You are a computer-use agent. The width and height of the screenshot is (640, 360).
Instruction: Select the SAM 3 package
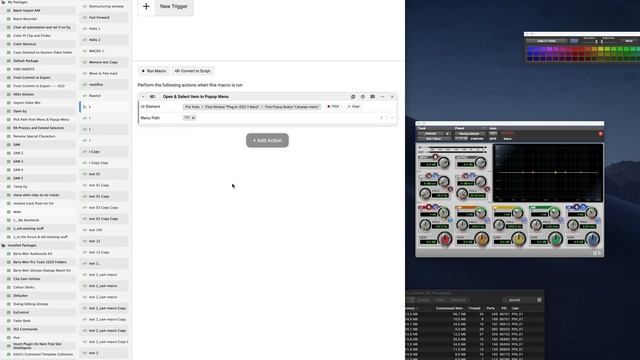[x=38, y=162]
